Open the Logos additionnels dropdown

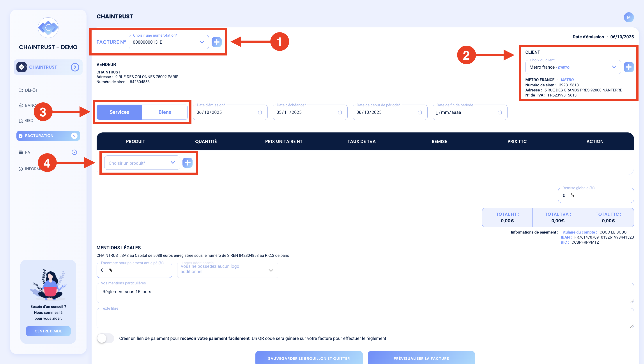[x=228, y=270]
